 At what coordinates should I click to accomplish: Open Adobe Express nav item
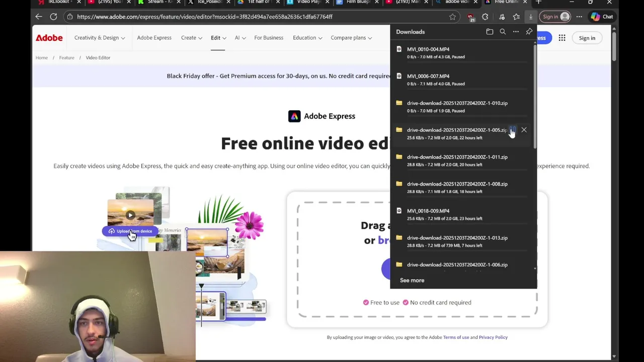154,38
